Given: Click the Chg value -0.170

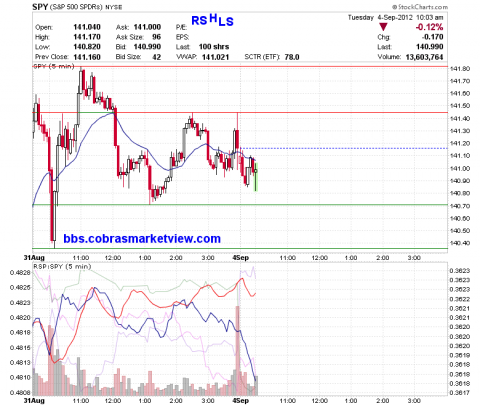Looking at the screenshot, I should pos(432,37).
